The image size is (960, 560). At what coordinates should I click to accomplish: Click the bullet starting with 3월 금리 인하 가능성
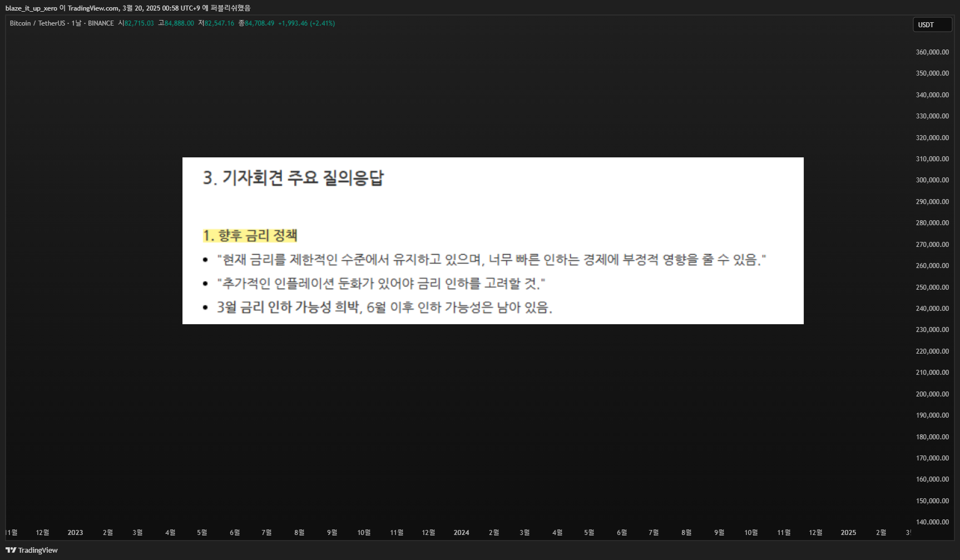[384, 308]
